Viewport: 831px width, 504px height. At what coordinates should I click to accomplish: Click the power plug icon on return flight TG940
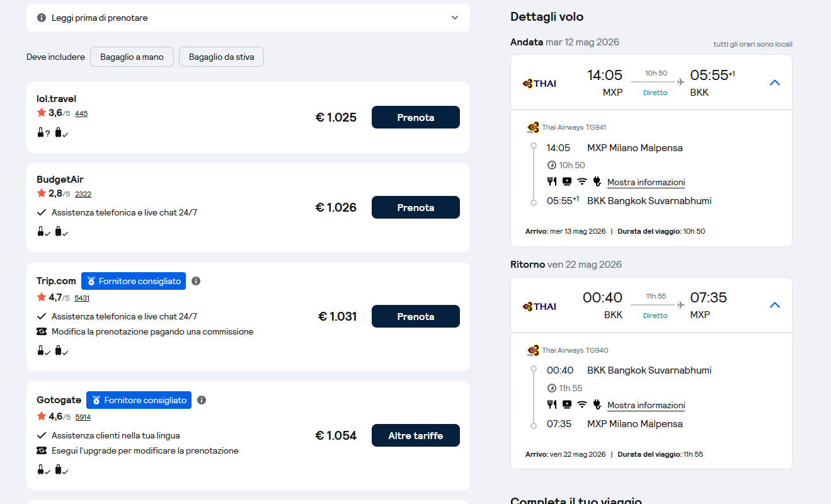(597, 404)
